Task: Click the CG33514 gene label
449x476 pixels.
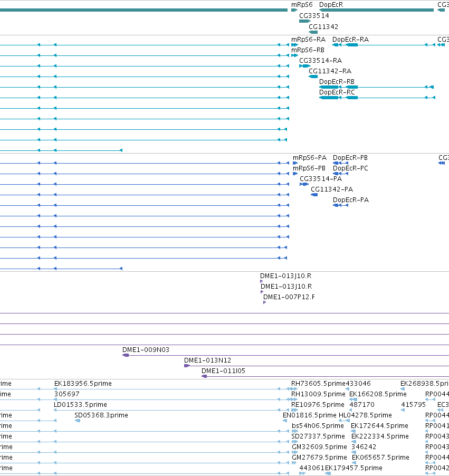Action: [x=314, y=15]
